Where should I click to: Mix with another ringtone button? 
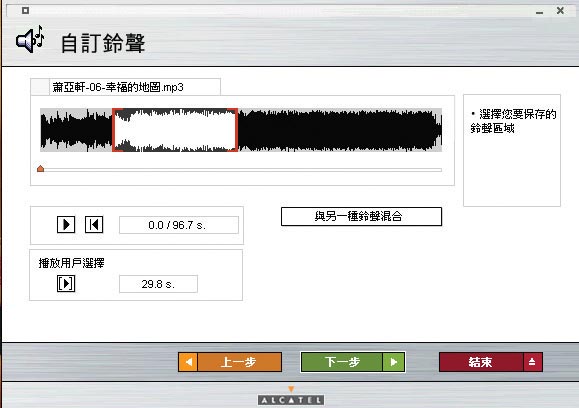point(361,216)
